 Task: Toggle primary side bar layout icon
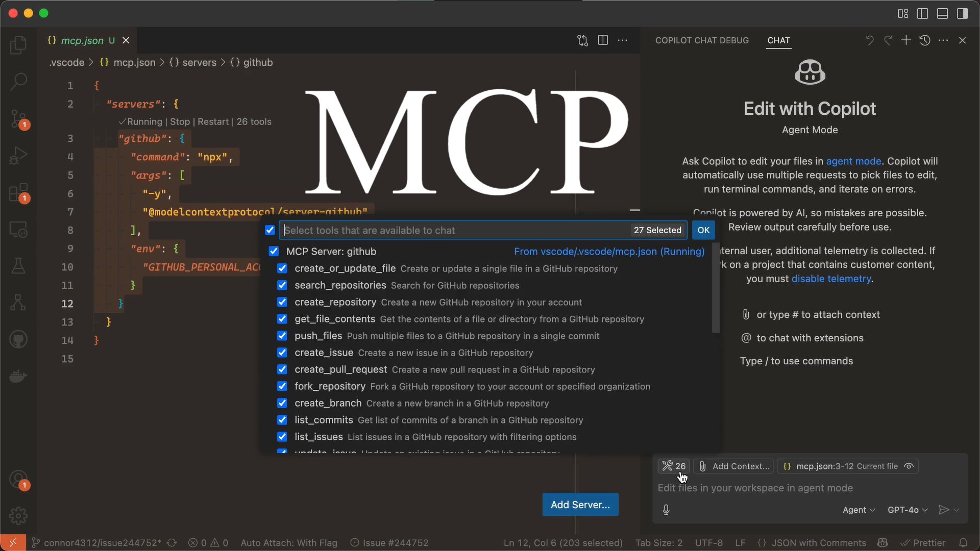point(923,14)
